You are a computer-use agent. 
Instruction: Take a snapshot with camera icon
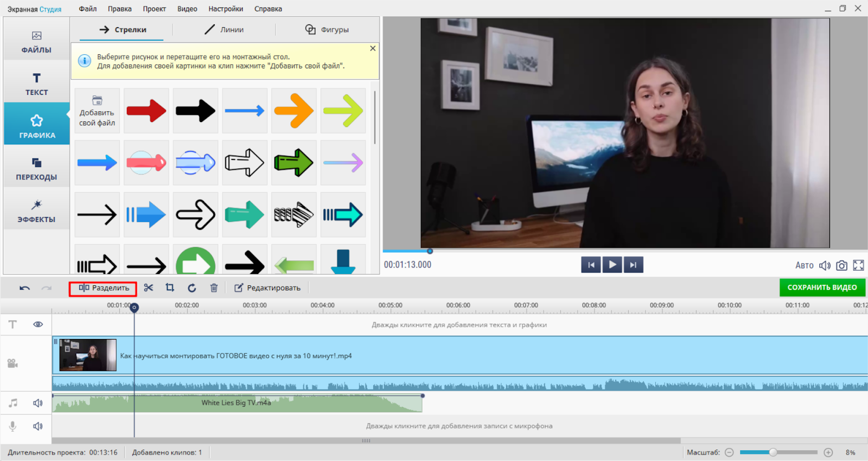841,265
